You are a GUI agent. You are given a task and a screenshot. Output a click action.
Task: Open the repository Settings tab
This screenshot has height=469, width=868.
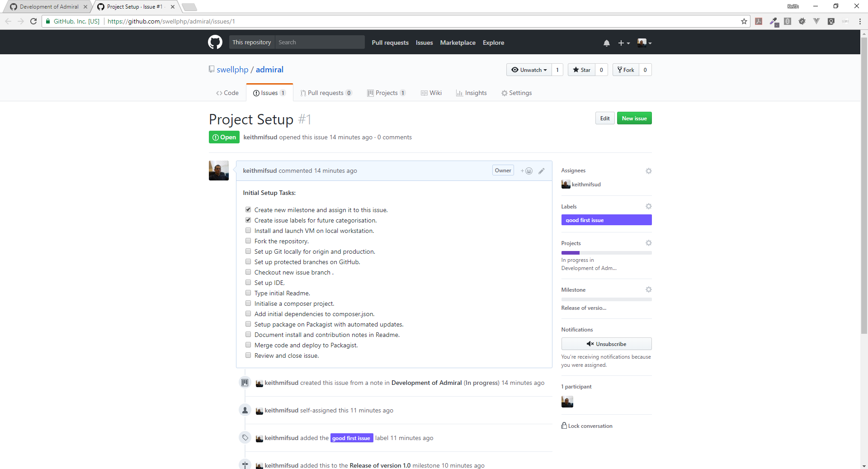click(516, 93)
